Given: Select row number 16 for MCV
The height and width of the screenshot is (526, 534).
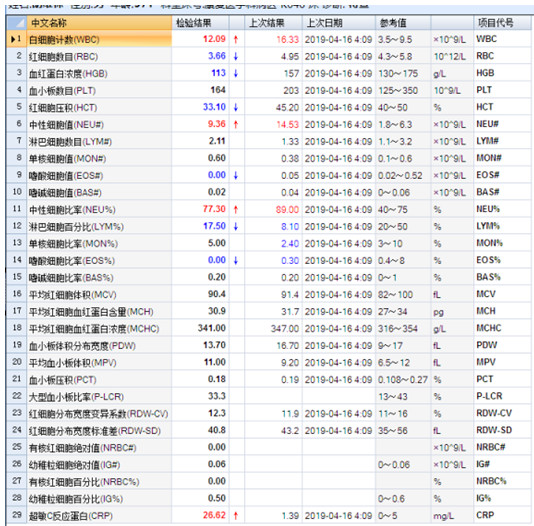Looking at the screenshot, I should click(17, 294).
